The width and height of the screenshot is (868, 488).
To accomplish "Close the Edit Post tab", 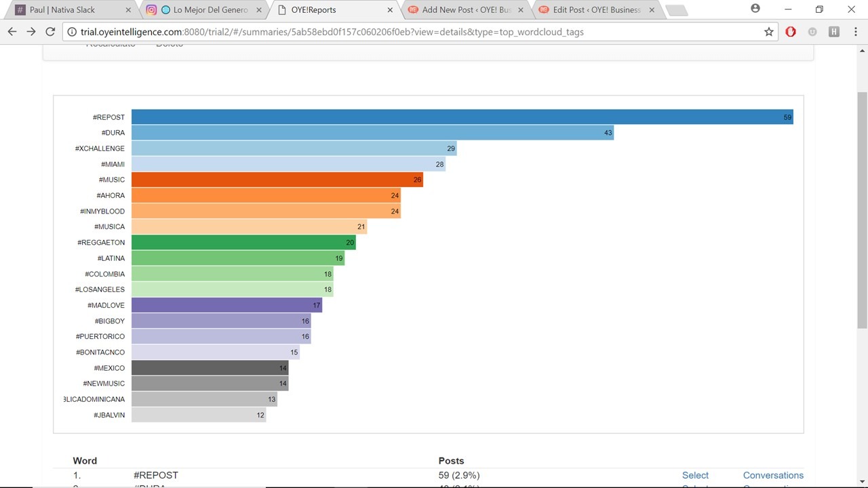I will 651,10.
